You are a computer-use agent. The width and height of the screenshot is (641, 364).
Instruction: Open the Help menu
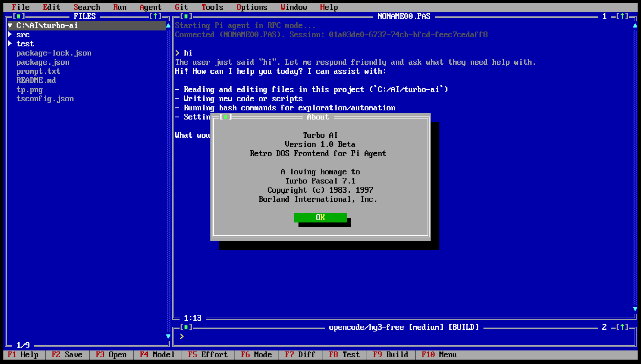(329, 7)
